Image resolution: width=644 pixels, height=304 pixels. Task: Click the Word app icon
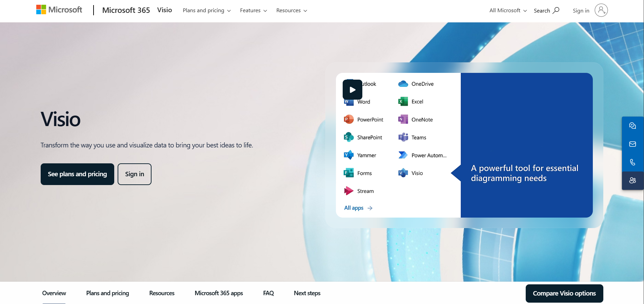click(x=349, y=102)
